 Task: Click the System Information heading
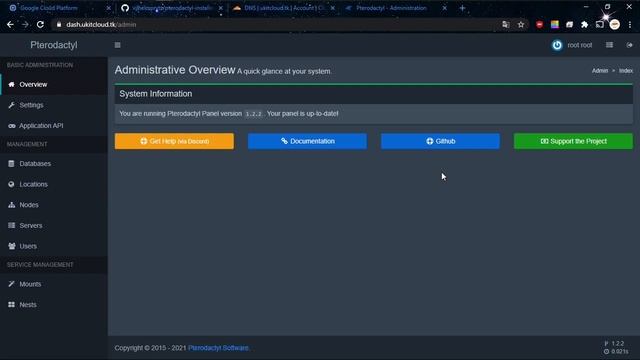click(x=156, y=94)
